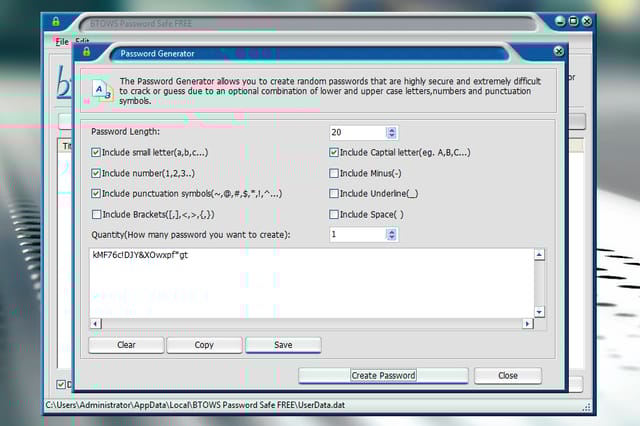Uncheck Include number option
The width and height of the screenshot is (640, 426).
pos(96,173)
